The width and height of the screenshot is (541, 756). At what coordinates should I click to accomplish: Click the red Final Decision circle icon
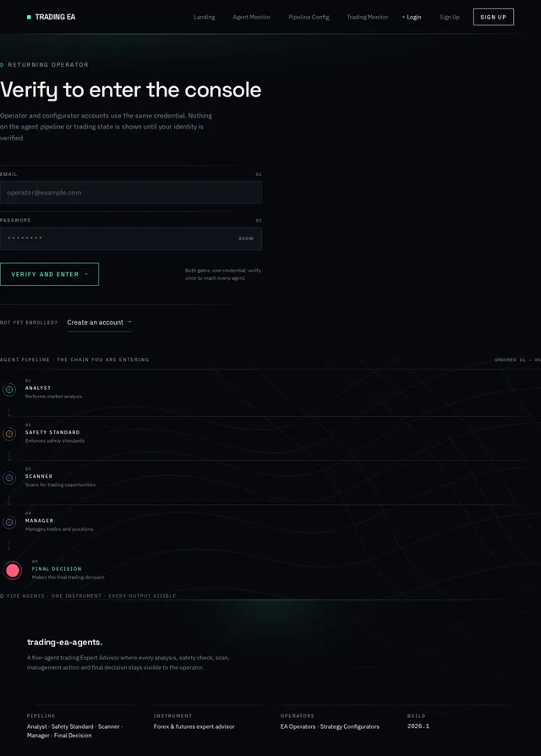pyautogui.click(x=13, y=570)
